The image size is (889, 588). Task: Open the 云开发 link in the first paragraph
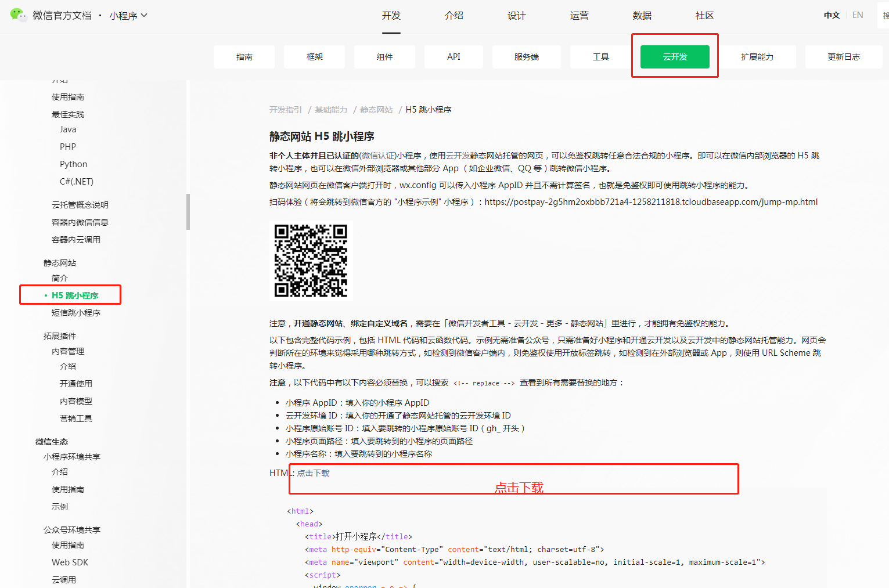pos(458,156)
